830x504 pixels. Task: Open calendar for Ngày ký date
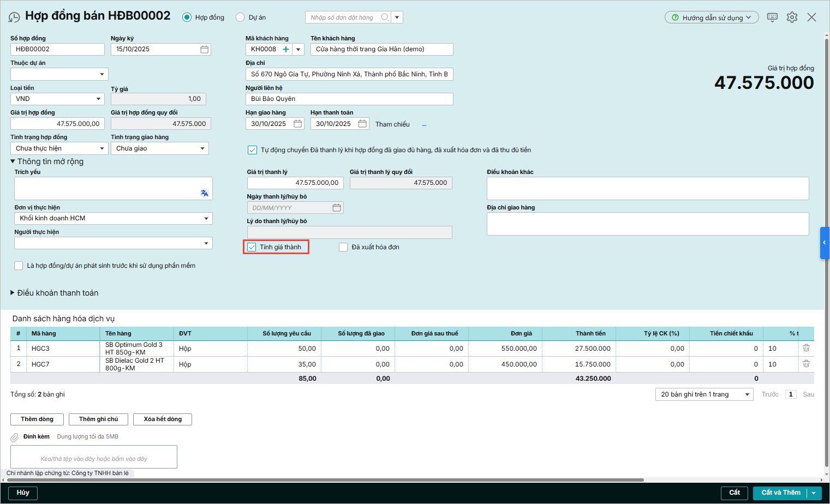coord(204,50)
